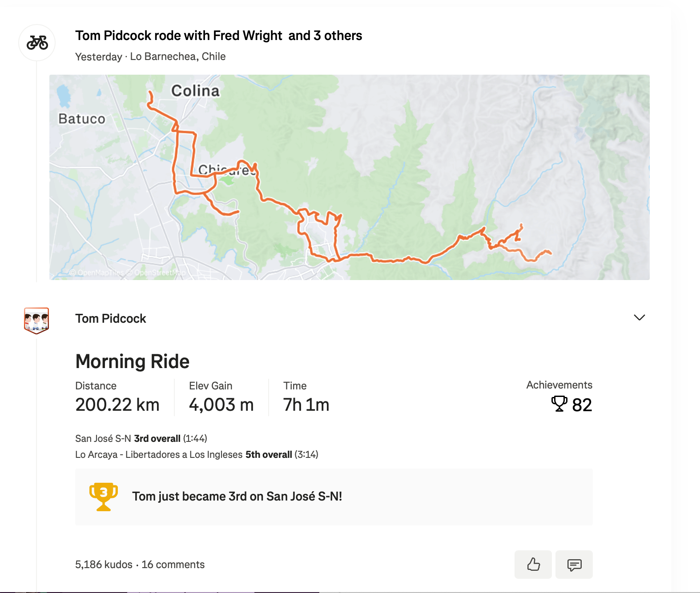
Task: Click the Lo Barnechea, Chile location text
Action: pyautogui.click(x=177, y=56)
